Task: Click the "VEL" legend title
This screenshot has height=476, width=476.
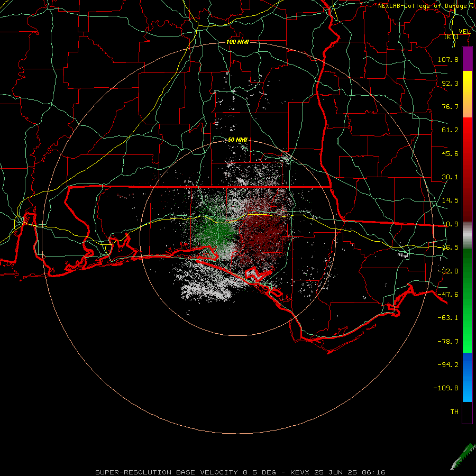Action: [x=464, y=31]
